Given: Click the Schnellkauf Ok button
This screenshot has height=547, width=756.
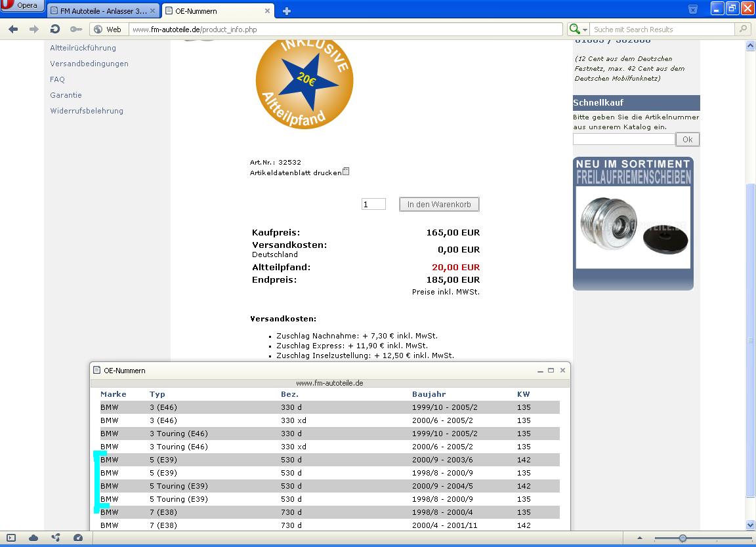Looking at the screenshot, I should click(688, 139).
